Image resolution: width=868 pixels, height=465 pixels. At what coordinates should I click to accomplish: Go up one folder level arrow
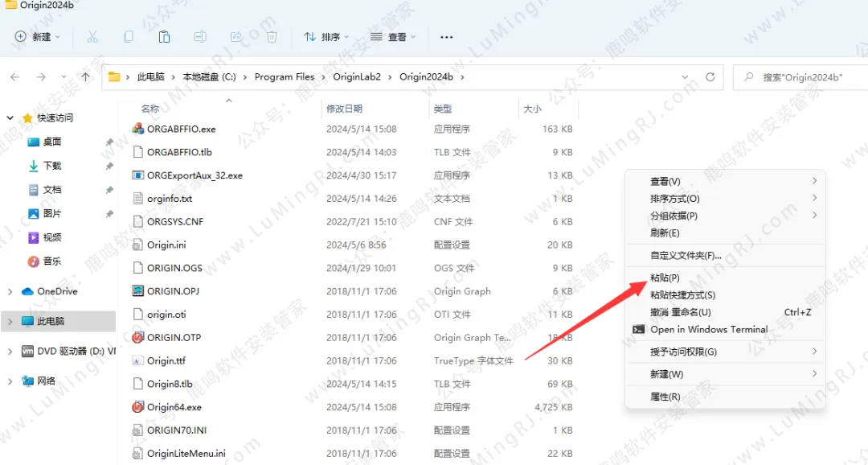coord(85,77)
